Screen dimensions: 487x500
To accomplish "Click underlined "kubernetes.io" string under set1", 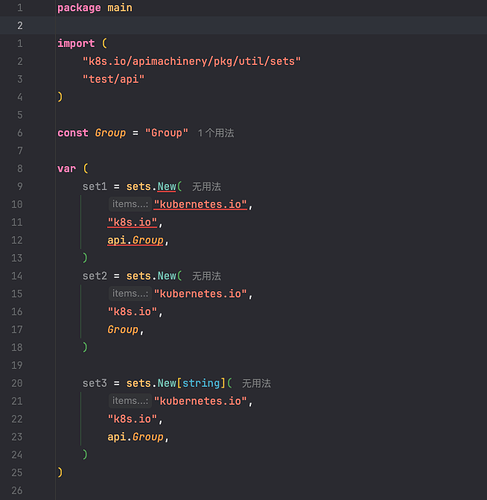I will click(x=200, y=204).
